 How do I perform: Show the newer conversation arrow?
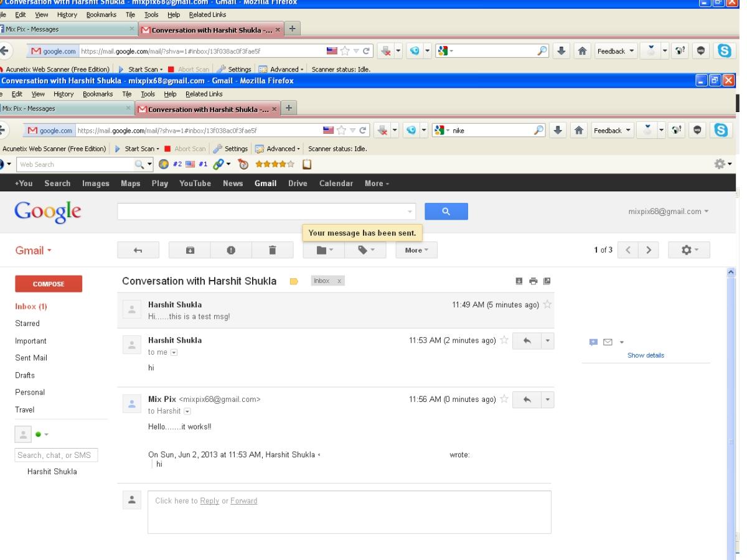click(x=628, y=250)
